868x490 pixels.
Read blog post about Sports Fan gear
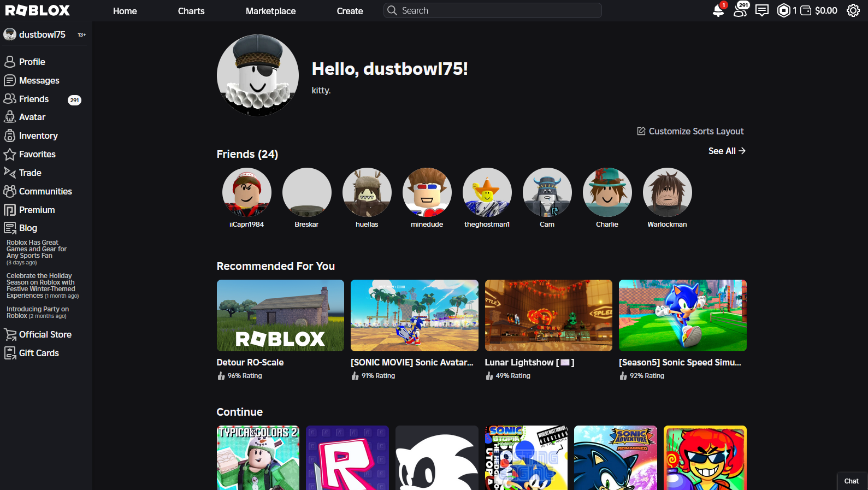(x=37, y=252)
